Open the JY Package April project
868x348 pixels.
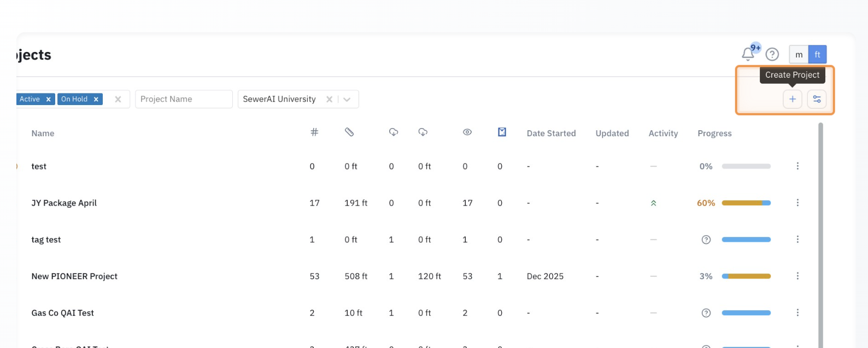pos(64,203)
